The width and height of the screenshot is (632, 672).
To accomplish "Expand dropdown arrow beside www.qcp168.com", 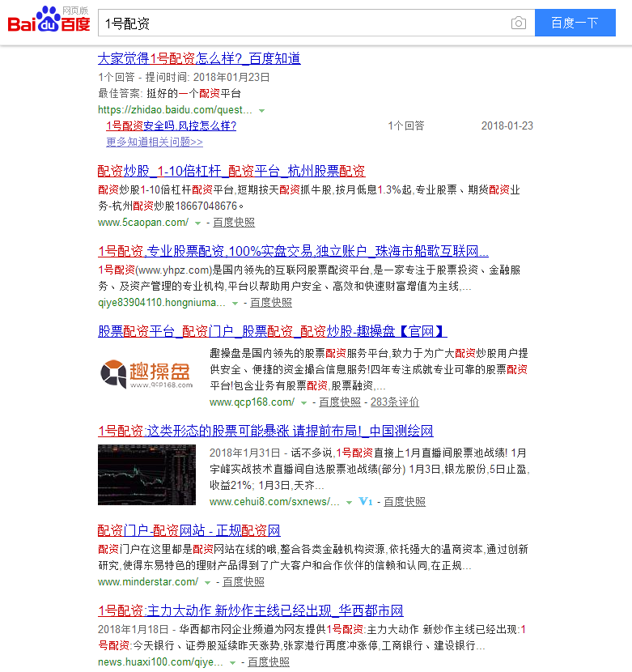I will [303, 403].
